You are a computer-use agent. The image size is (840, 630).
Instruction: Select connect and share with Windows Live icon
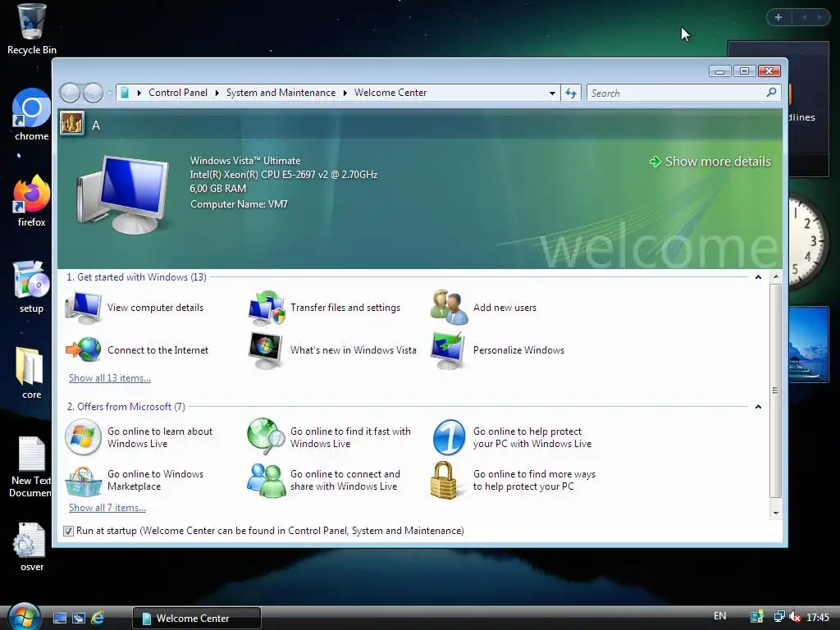266,480
